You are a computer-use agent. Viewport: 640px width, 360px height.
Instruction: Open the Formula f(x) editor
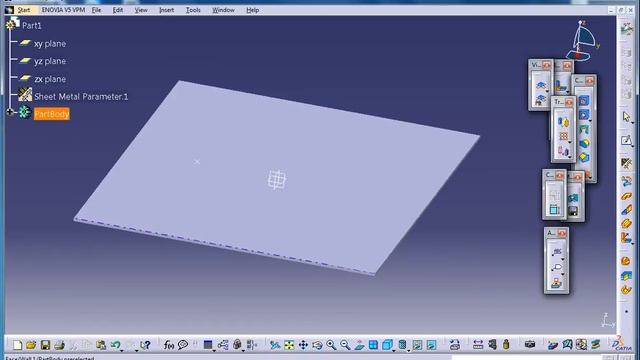[x=169, y=345]
